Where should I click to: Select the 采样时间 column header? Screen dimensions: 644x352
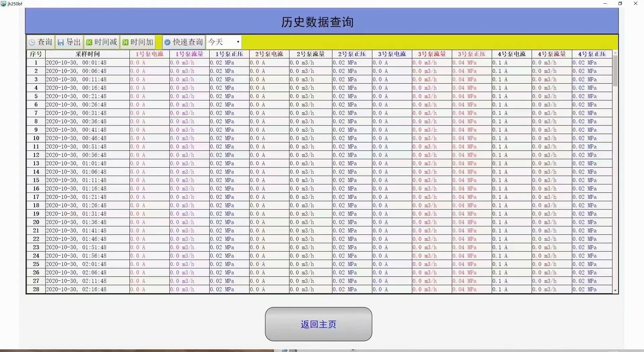point(87,54)
